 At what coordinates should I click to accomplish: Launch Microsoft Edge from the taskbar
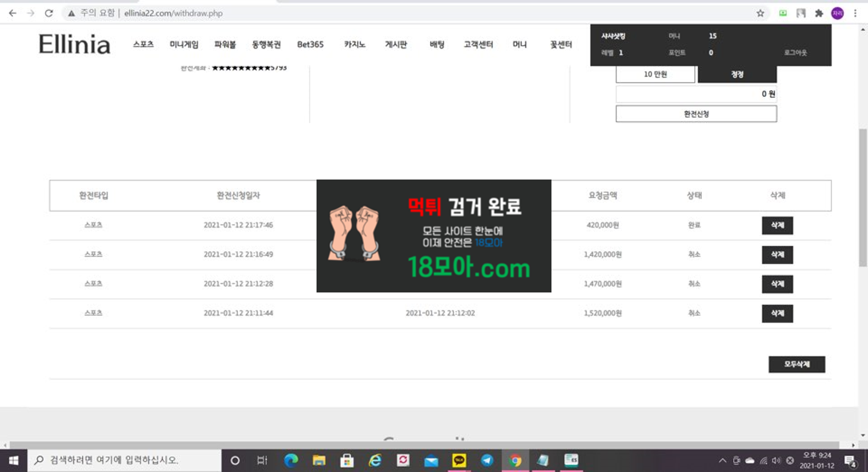pyautogui.click(x=290, y=460)
